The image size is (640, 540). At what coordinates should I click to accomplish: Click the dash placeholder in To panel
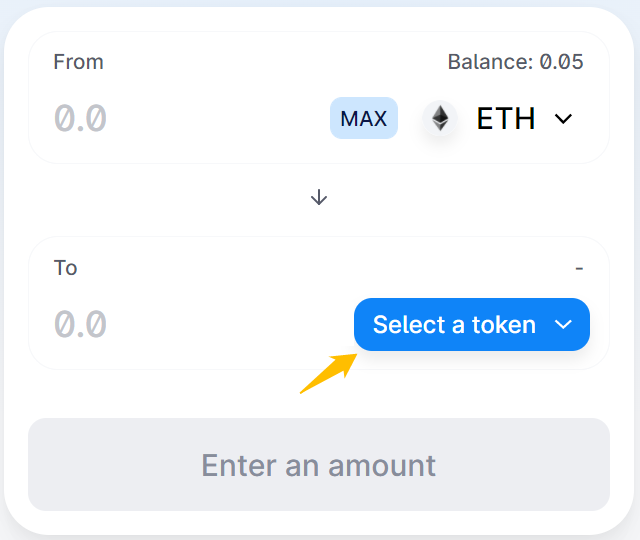click(x=579, y=268)
